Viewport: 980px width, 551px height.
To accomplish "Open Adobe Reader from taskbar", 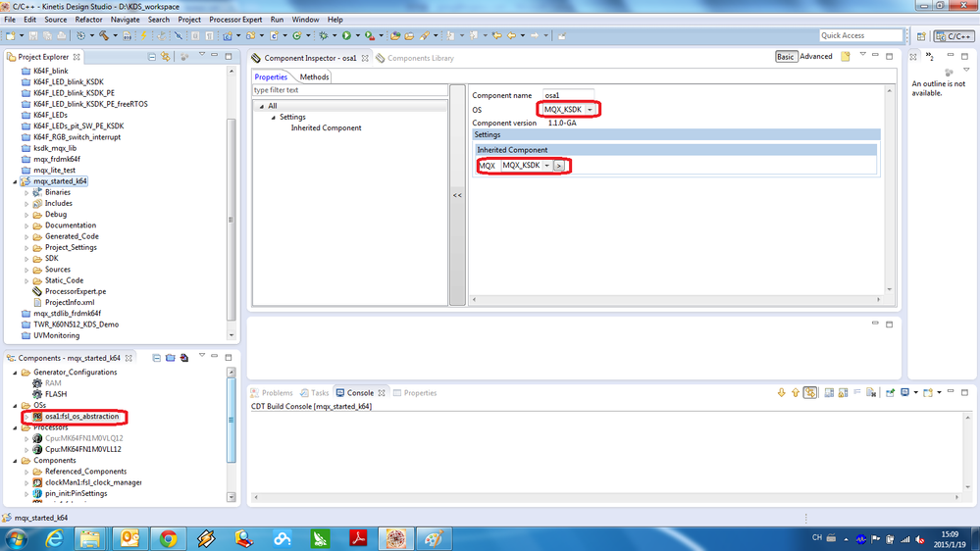I will pyautogui.click(x=358, y=538).
